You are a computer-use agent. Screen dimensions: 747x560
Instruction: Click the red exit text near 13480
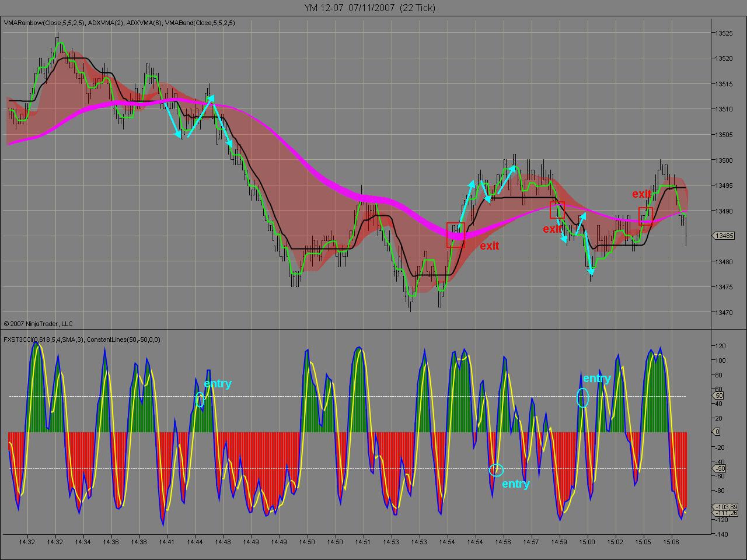(x=489, y=246)
